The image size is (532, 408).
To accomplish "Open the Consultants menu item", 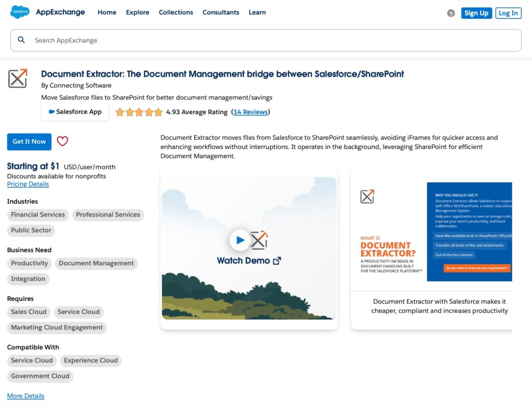I will pos(221,12).
